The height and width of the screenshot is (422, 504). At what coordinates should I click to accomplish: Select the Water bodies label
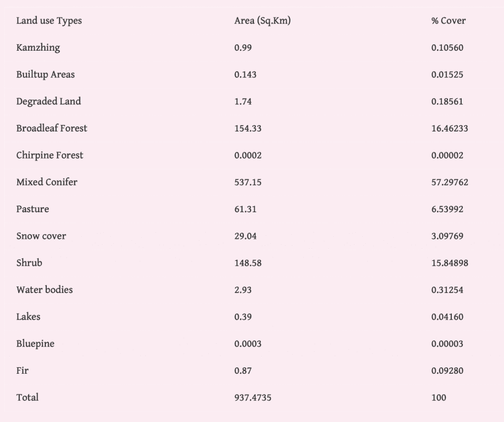tap(44, 290)
